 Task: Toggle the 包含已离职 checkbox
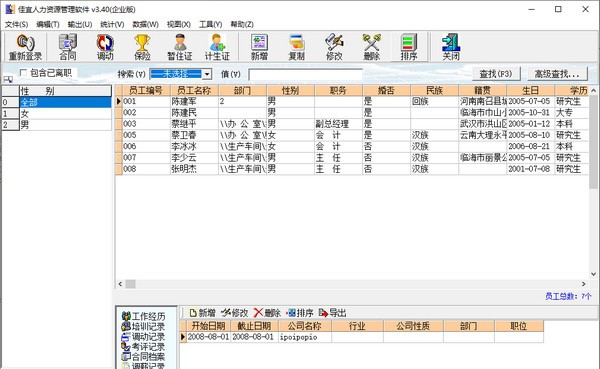(x=23, y=72)
